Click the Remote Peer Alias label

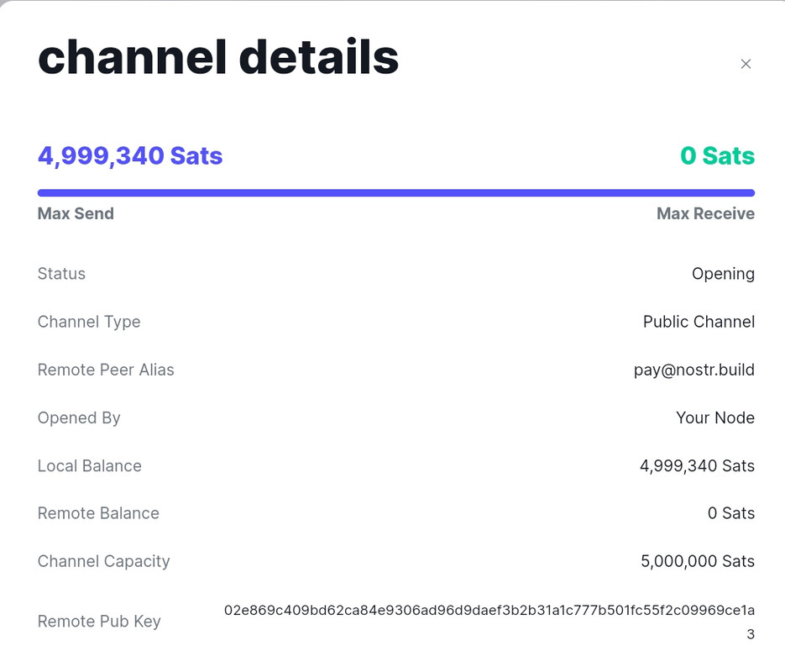(106, 370)
